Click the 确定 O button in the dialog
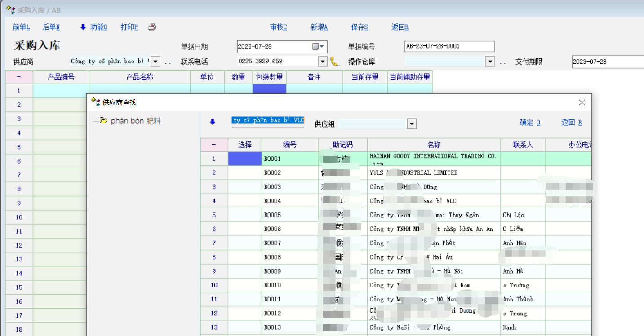This screenshot has width=644, height=336. coord(530,122)
